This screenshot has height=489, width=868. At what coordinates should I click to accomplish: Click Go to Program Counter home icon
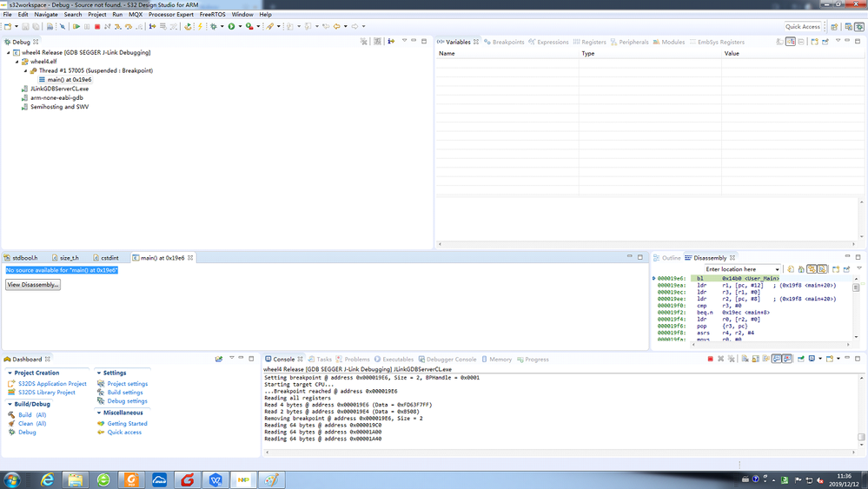point(801,269)
